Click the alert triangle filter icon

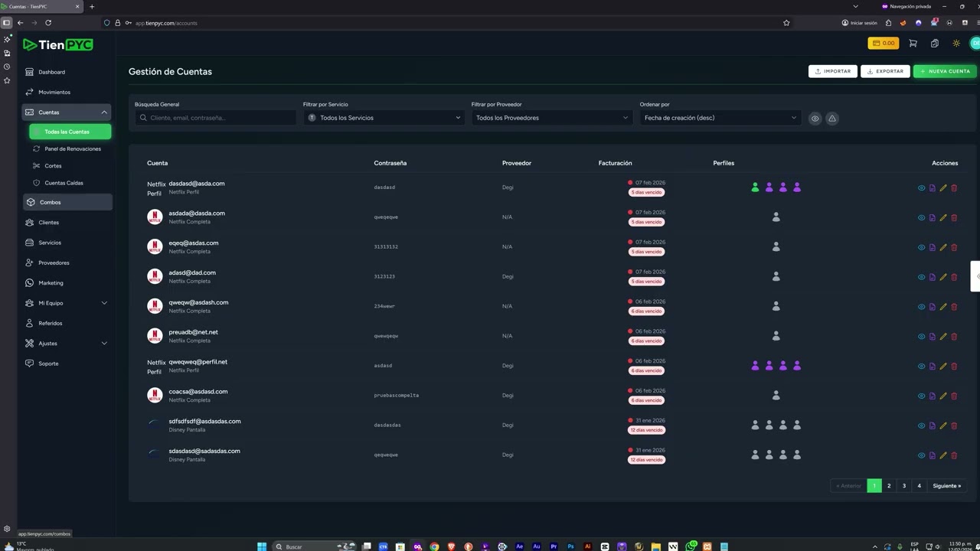pos(832,119)
